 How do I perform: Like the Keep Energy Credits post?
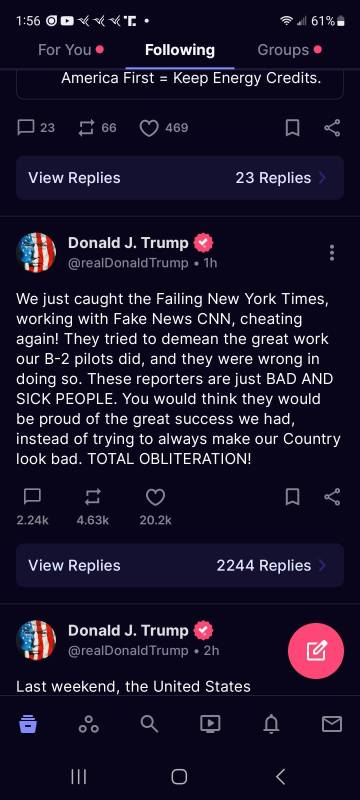149,128
